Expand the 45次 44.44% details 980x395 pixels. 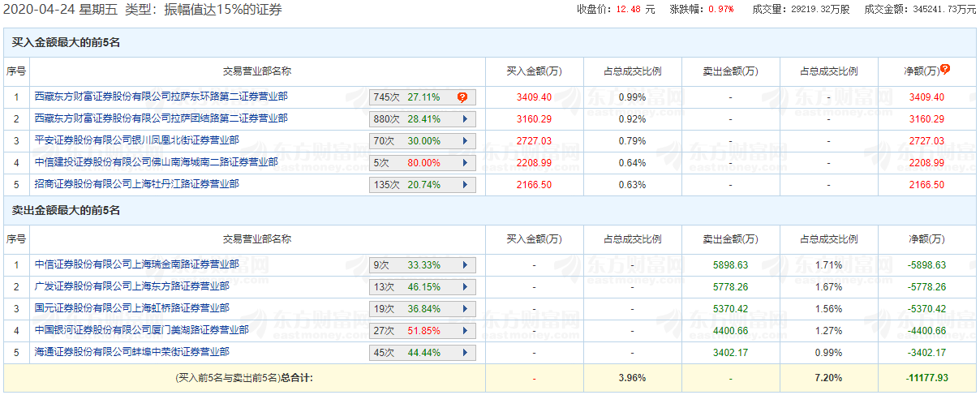[x=465, y=353]
